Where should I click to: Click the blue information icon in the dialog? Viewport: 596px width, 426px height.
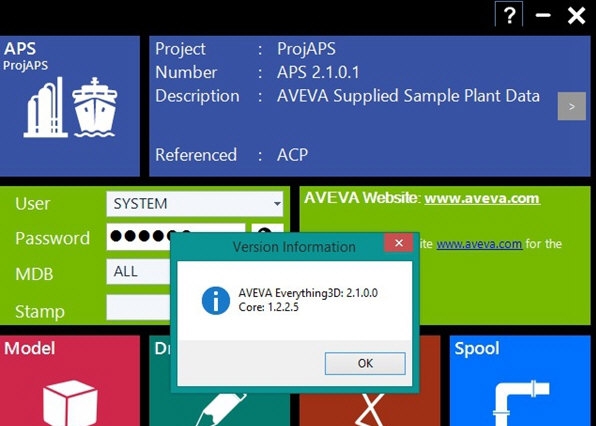[216, 301]
